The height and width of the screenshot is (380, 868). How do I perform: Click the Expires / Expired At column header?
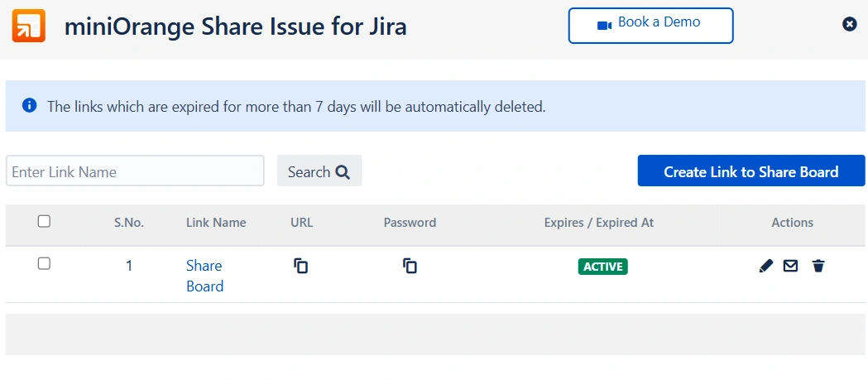pyautogui.click(x=599, y=223)
